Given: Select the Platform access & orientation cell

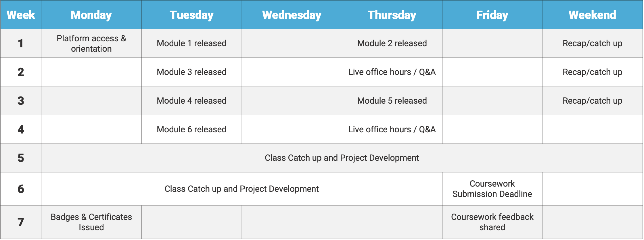Looking at the screenshot, I should pos(91,43).
